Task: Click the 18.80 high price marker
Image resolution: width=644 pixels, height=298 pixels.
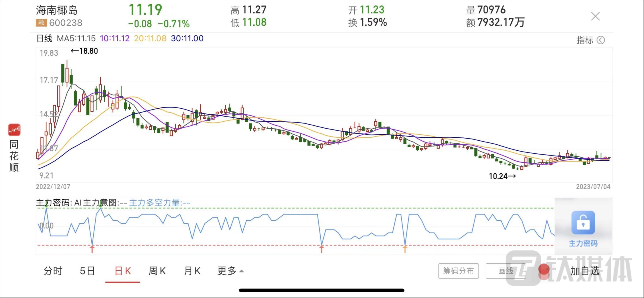Action: (85, 51)
